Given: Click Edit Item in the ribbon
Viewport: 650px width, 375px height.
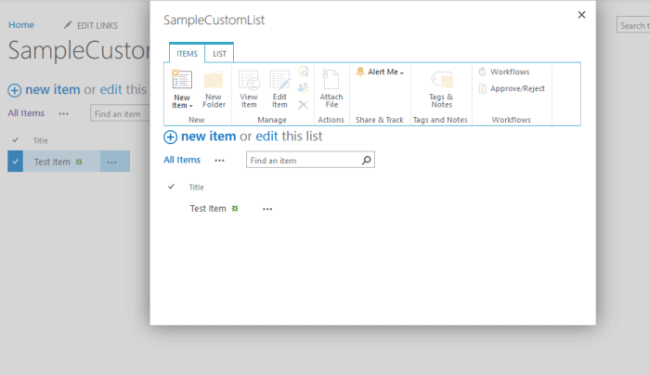Looking at the screenshot, I should pyautogui.click(x=280, y=90).
